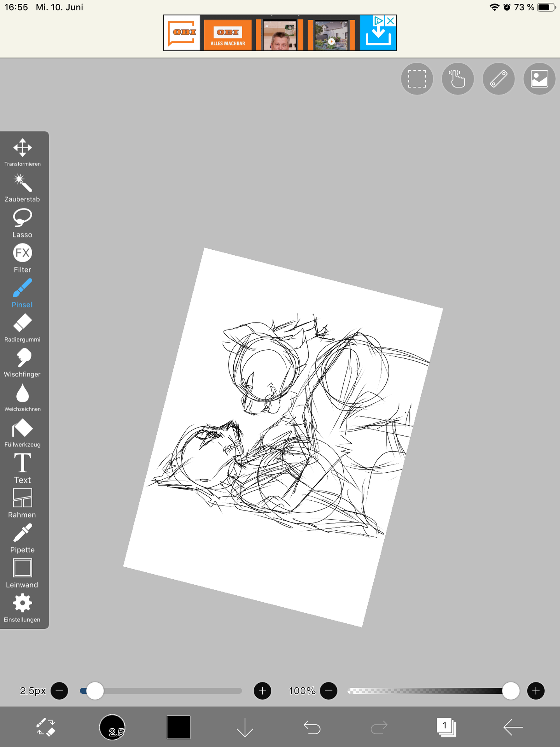
Task: Tap the back arrow to leave canvas
Action: coord(513,727)
